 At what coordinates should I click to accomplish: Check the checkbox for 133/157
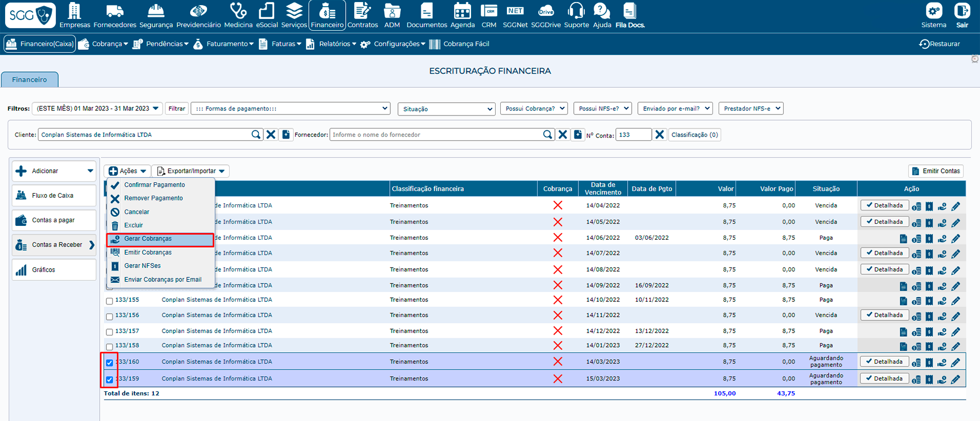click(x=109, y=332)
